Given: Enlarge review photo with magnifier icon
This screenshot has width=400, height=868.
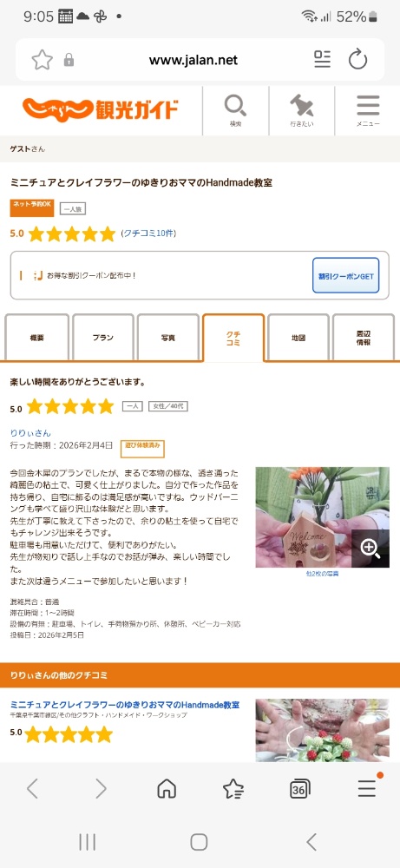Looking at the screenshot, I should [x=370, y=549].
